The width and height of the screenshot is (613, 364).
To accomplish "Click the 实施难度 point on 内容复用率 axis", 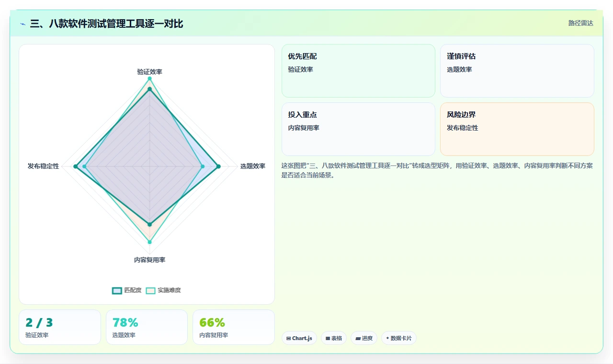I will point(149,242).
